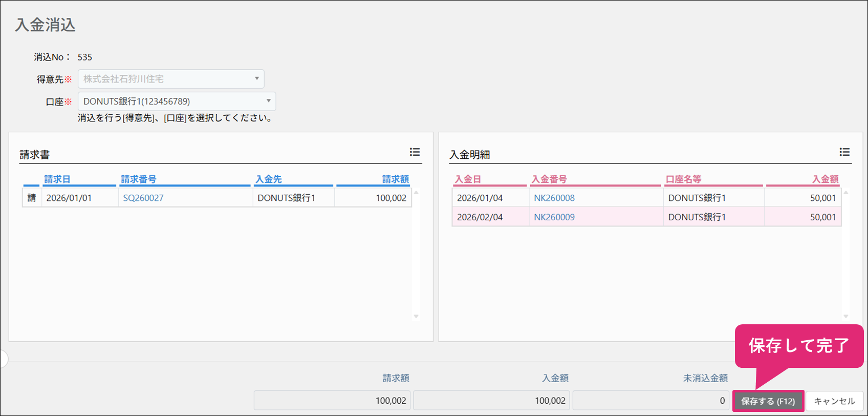Image resolution: width=868 pixels, height=416 pixels.
Task: Open payment link NK260008
Action: pyautogui.click(x=554, y=198)
